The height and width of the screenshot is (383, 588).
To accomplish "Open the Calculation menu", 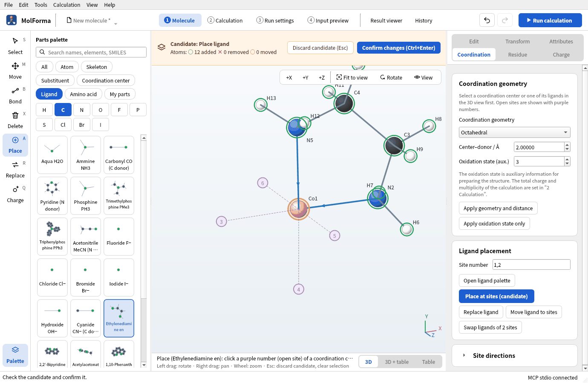I will (66, 5).
